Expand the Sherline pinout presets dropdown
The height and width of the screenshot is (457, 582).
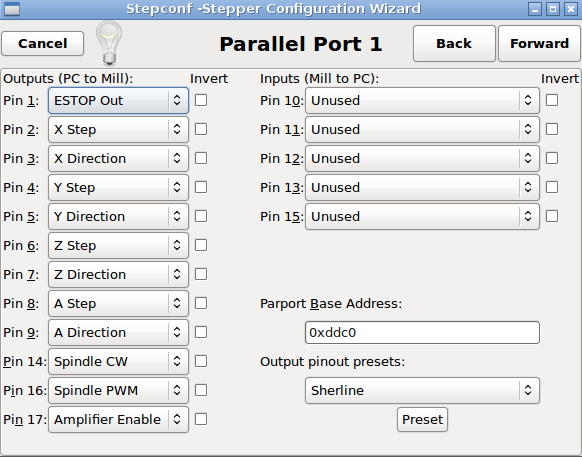point(422,391)
